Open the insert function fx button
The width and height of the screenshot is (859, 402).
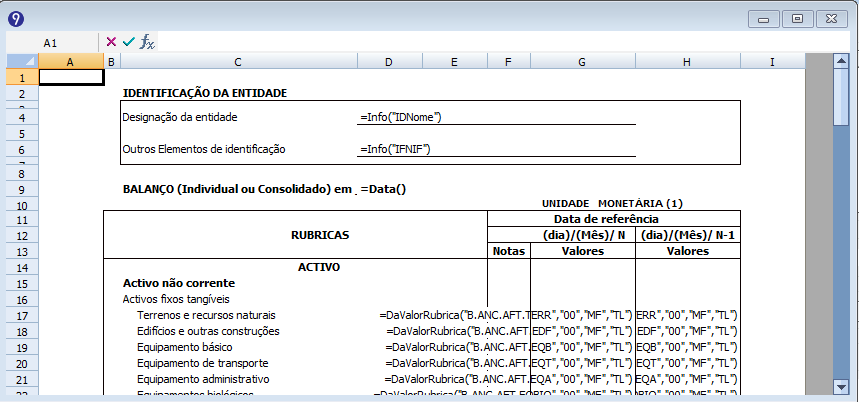click(146, 42)
